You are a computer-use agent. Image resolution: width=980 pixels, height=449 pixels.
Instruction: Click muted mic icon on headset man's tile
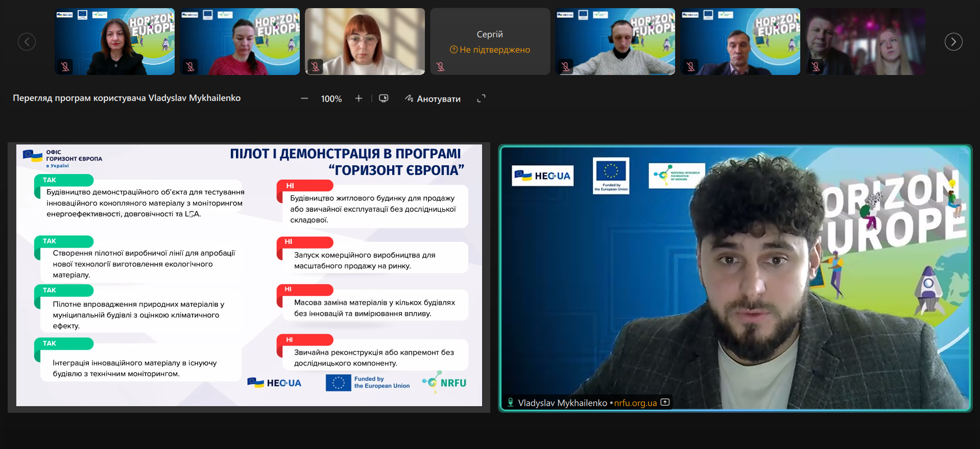[x=565, y=66]
